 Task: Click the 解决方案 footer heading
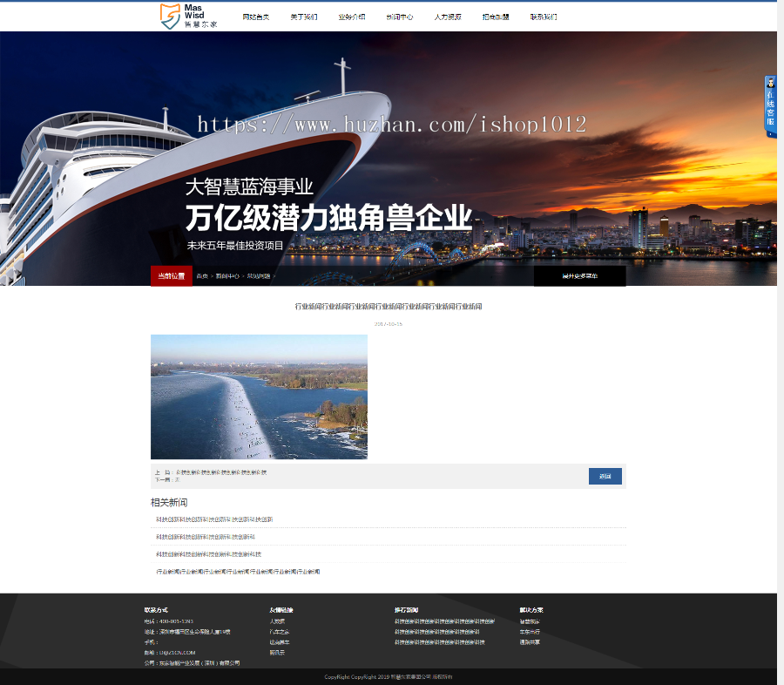pyautogui.click(x=531, y=610)
